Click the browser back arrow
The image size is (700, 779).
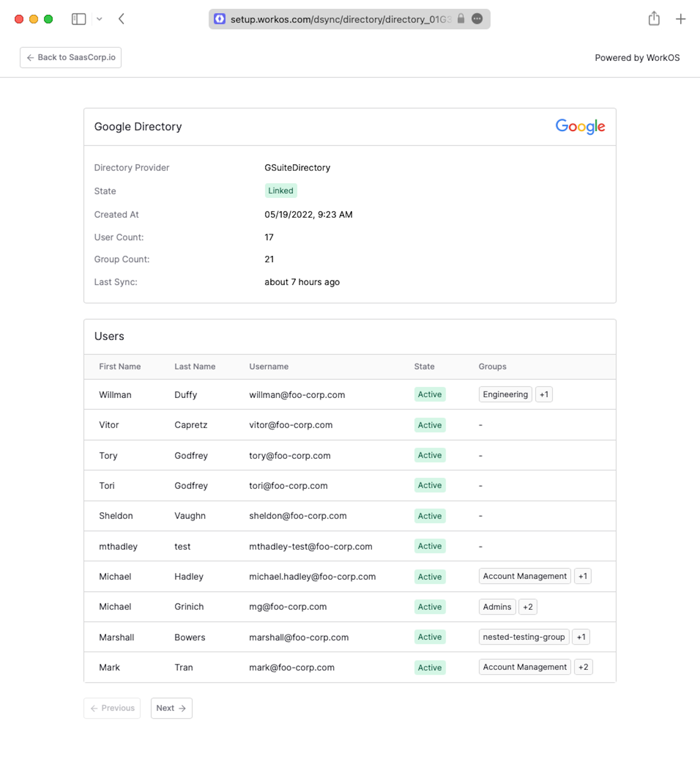pyautogui.click(x=121, y=19)
